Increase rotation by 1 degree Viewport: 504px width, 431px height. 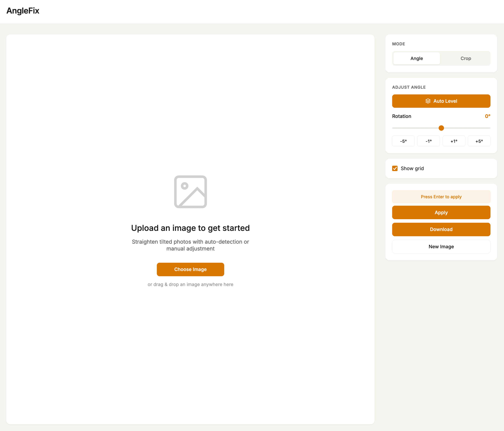click(454, 141)
